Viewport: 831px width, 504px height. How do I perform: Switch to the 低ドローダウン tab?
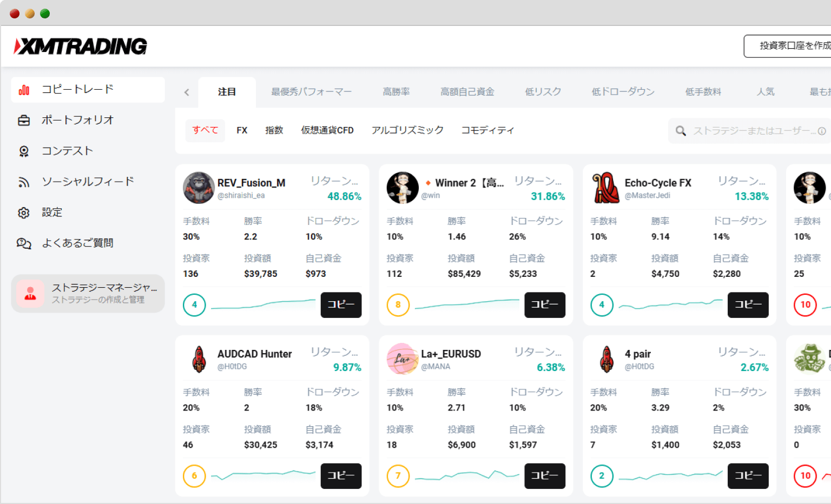(623, 92)
